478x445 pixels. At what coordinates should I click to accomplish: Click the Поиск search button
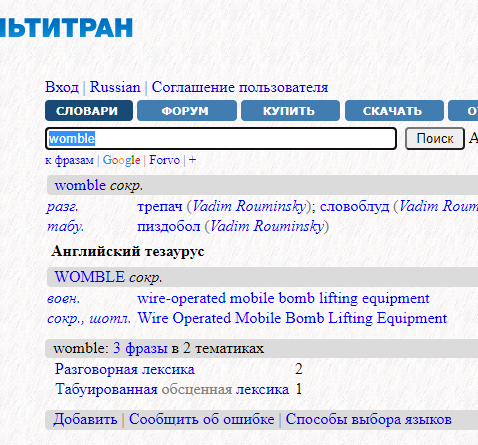[x=435, y=138]
